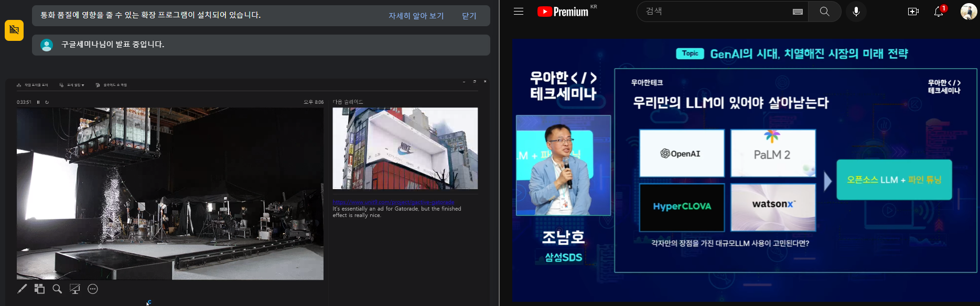Open the YouTube hamburger guide menu
Screen dimensions: 980x306
519,12
